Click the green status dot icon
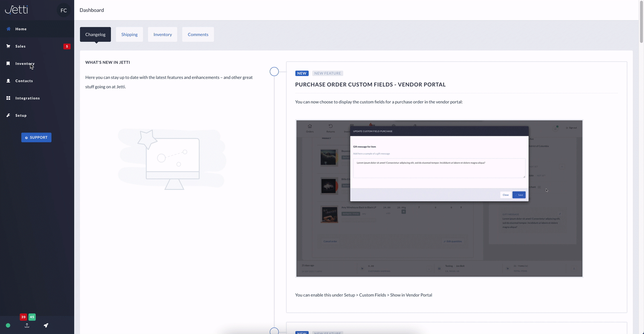The height and width of the screenshot is (334, 644). point(8,325)
